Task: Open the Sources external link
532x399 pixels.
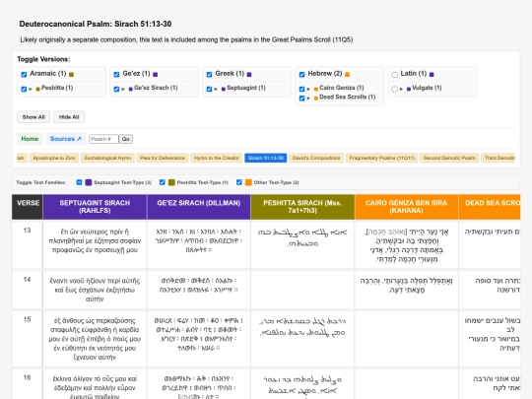Action: click(66, 139)
